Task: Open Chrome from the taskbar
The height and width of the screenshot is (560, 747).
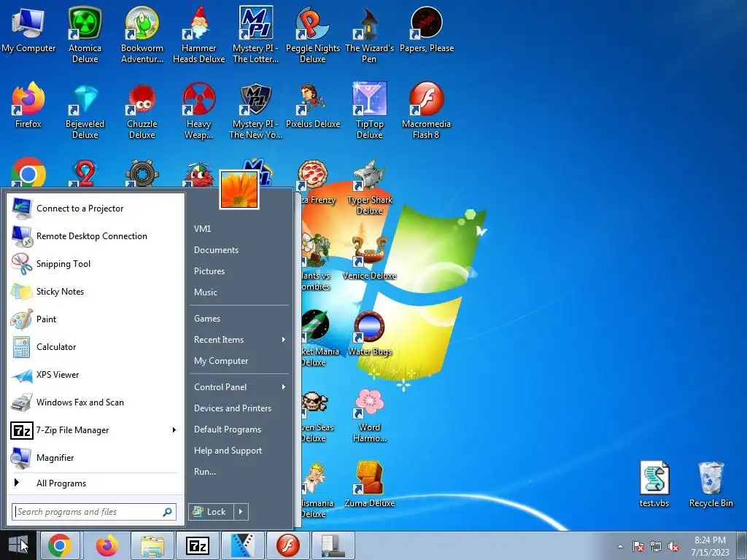Action: (x=60, y=545)
